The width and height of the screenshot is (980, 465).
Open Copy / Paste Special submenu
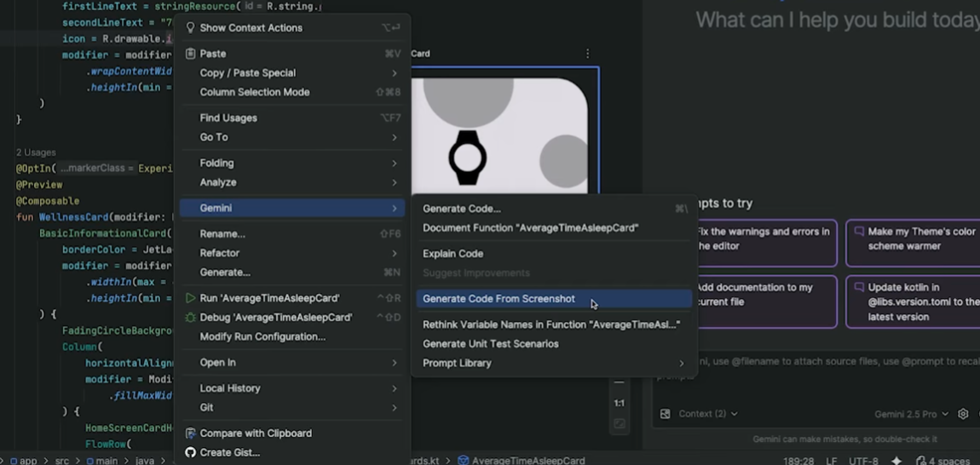pos(292,73)
